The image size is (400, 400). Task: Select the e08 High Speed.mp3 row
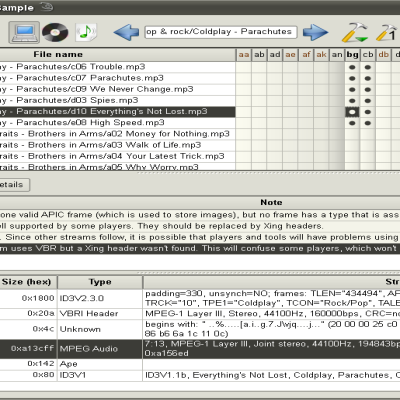coord(117,123)
